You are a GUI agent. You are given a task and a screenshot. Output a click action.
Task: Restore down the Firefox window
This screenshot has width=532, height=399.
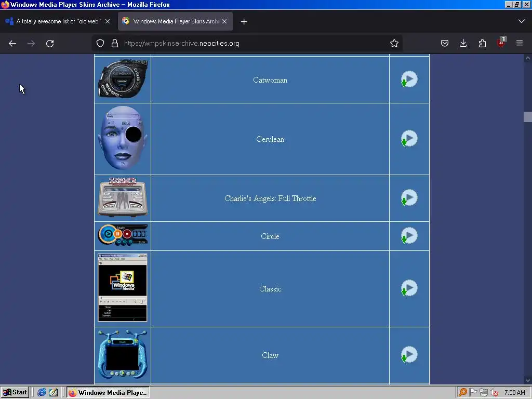[x=517, y=4]
